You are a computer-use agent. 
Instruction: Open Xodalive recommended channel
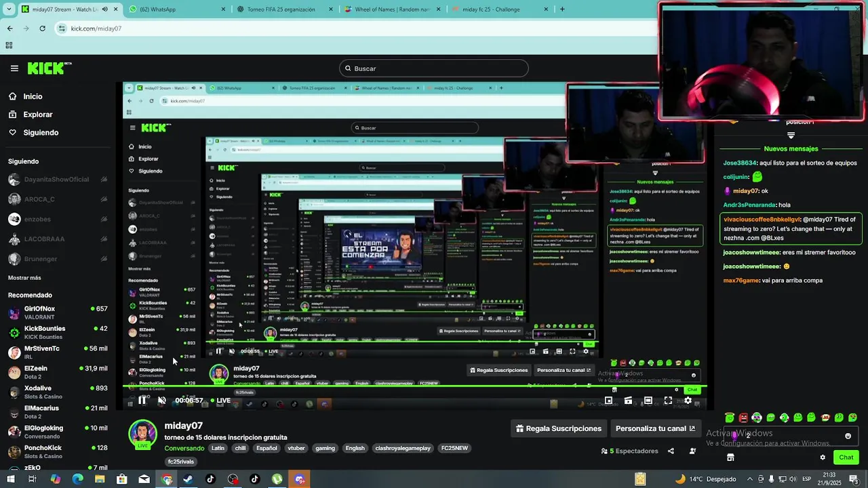(58, 392)
